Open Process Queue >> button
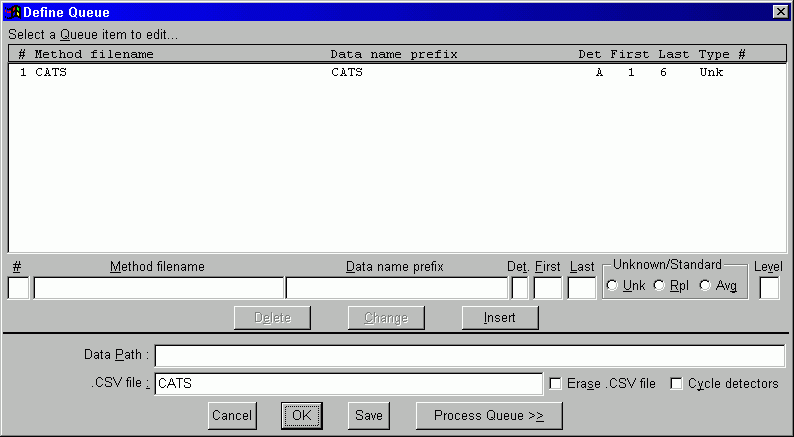The width and height of the screenshot is (794, 437). 489,415
